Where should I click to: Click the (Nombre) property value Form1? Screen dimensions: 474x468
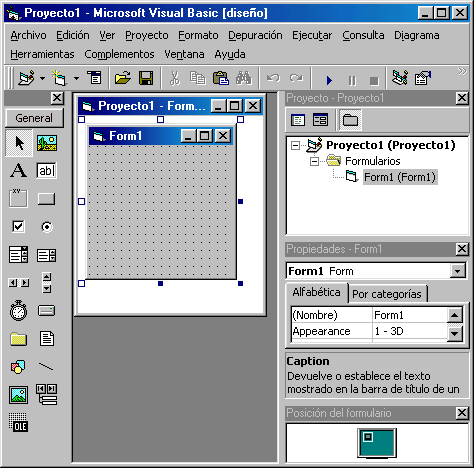tap(409, 315)
